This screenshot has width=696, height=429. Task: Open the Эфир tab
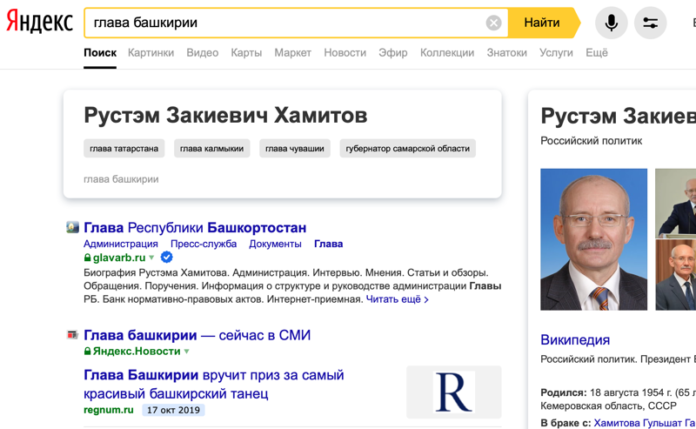point(393,53)
